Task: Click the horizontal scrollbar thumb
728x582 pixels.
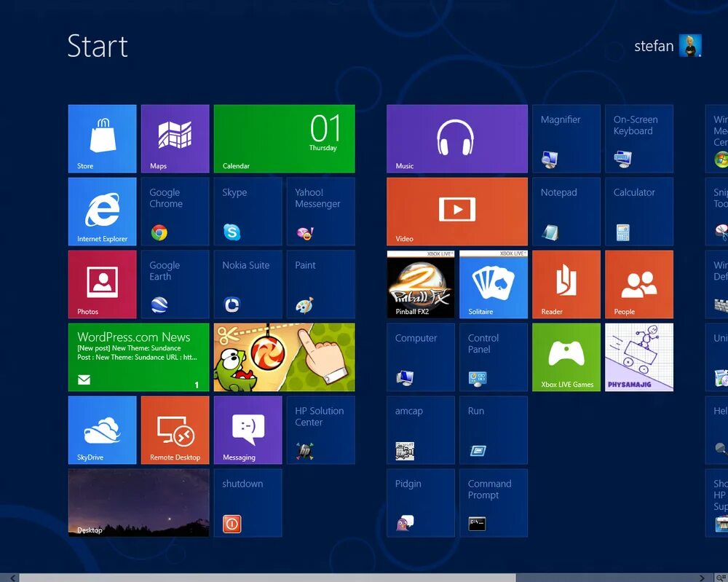Action: (267, 578)
